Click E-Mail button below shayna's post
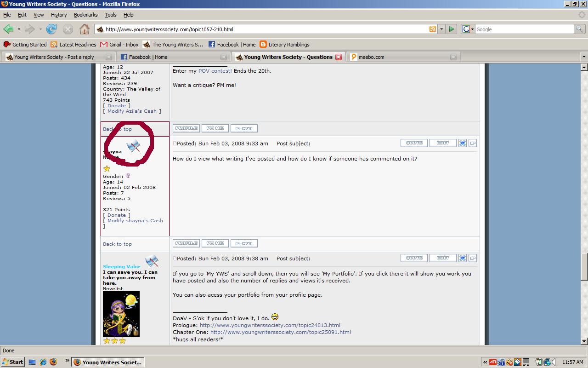 click(x=244, y=243)
